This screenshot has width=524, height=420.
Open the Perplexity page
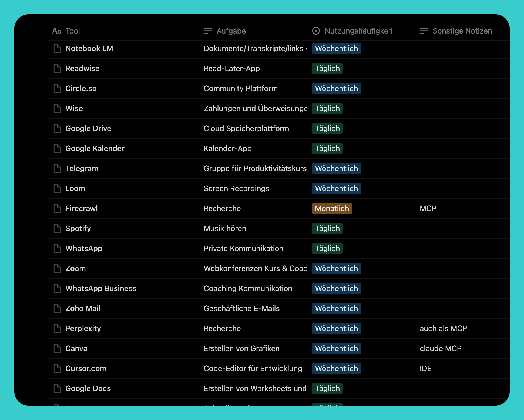[x=83, y=329]
